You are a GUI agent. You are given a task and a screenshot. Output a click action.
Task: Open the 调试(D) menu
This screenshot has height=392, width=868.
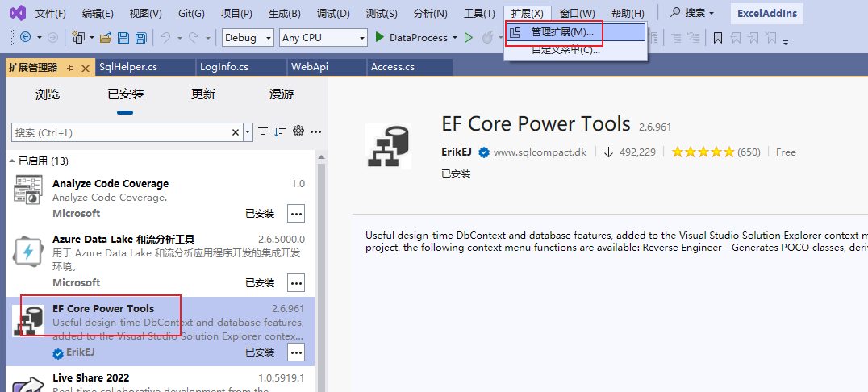click(333, 13)
